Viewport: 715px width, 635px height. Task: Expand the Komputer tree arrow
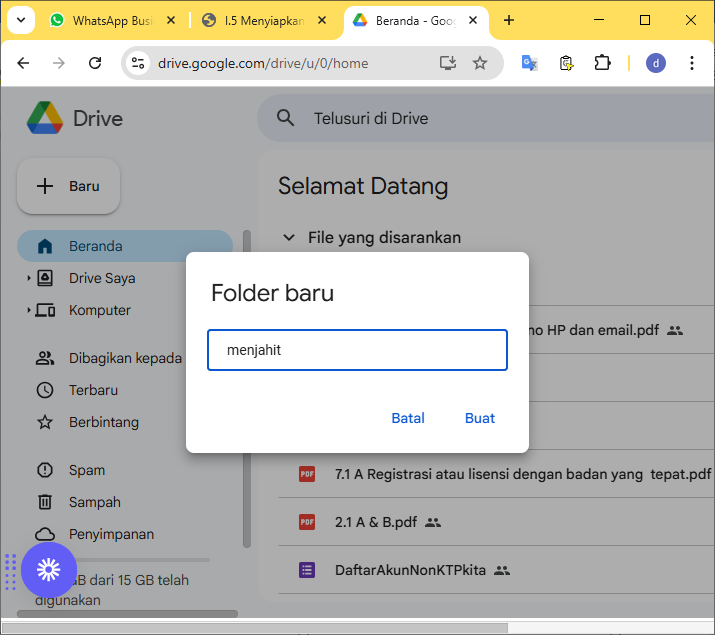29,311
